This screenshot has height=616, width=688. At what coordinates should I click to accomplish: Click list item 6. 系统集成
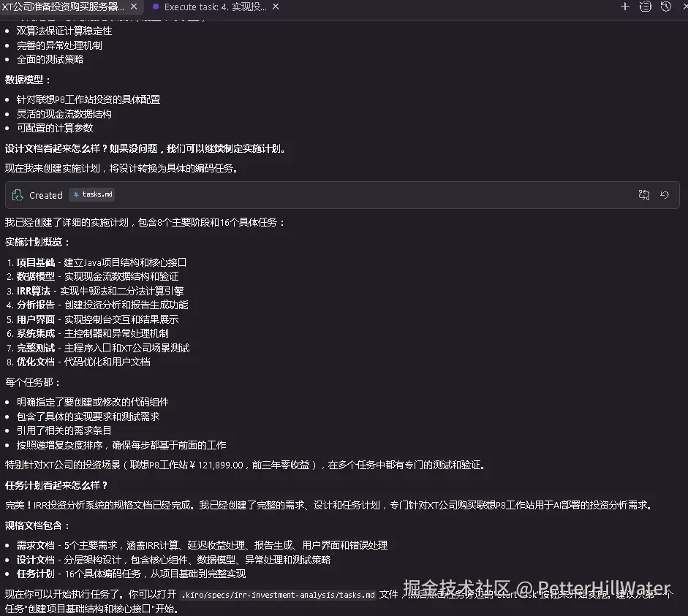[x=88, y=333]
